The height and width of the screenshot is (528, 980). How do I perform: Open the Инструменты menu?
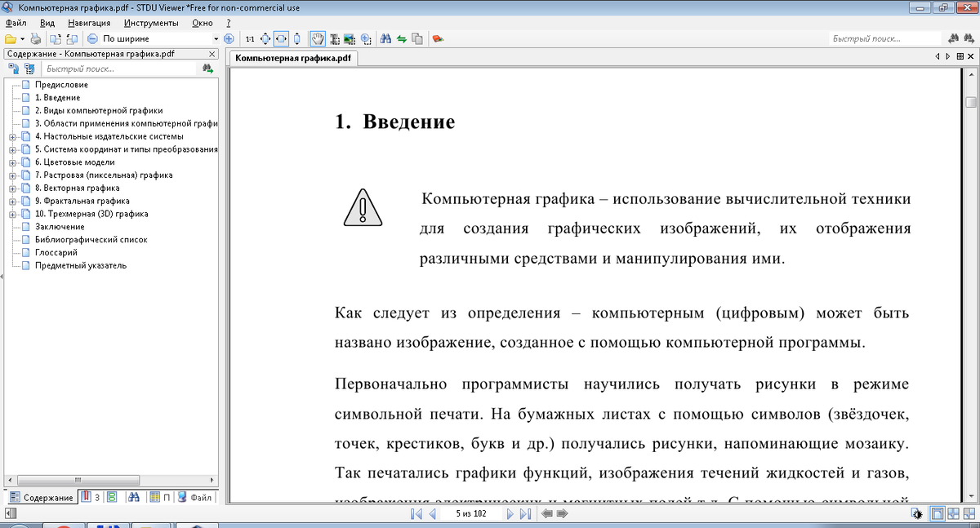coord(152,24)
